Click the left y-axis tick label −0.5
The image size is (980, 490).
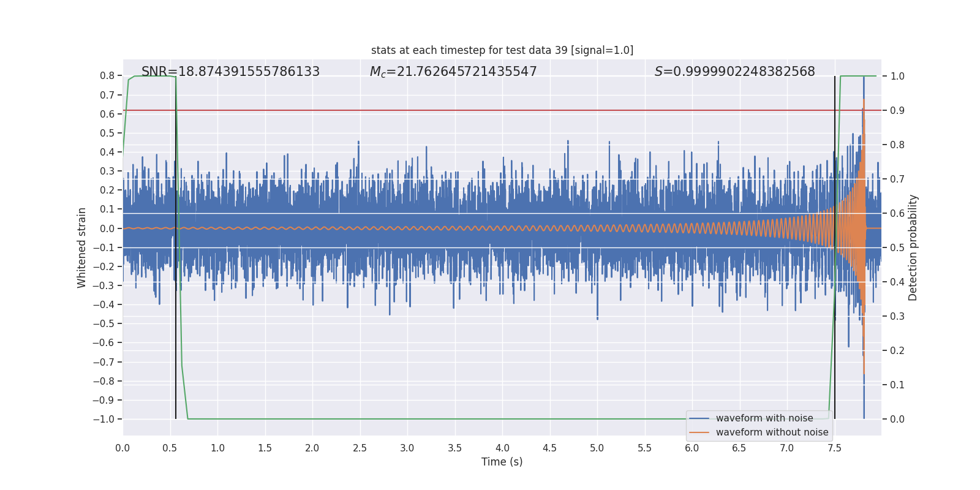pyautogui.click(x=104, y=323)
